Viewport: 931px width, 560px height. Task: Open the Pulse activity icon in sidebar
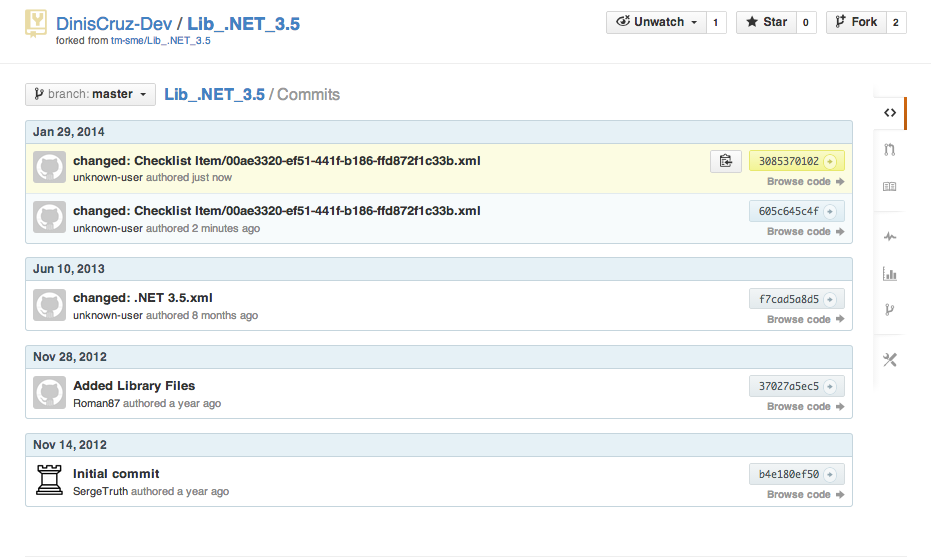889,237
